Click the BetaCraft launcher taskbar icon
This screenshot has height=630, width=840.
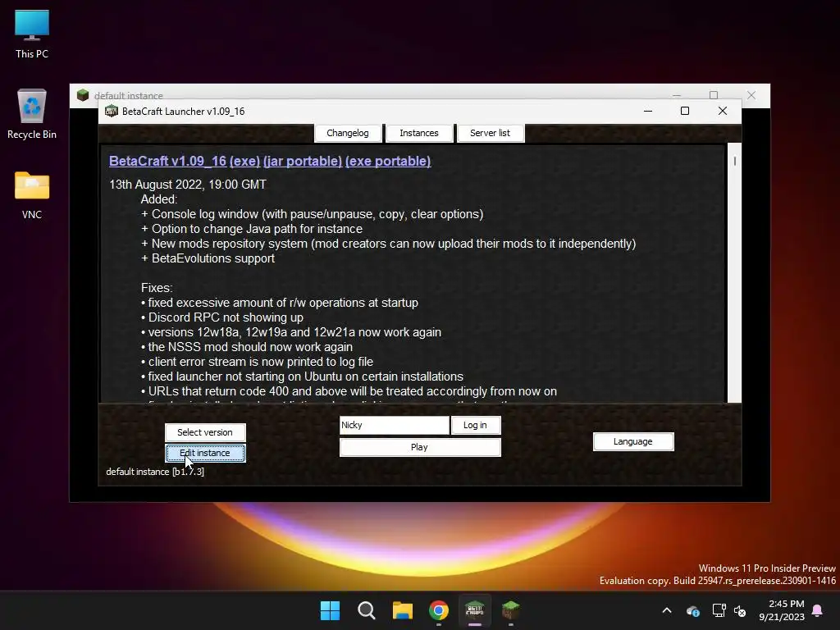coord(475,610)
